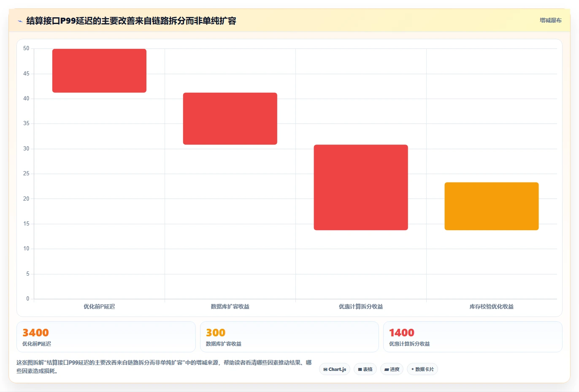Viewport: 579px width, 392px height.
Task: Click the 表格 chip icon
Action: click(x=360, y=370)
